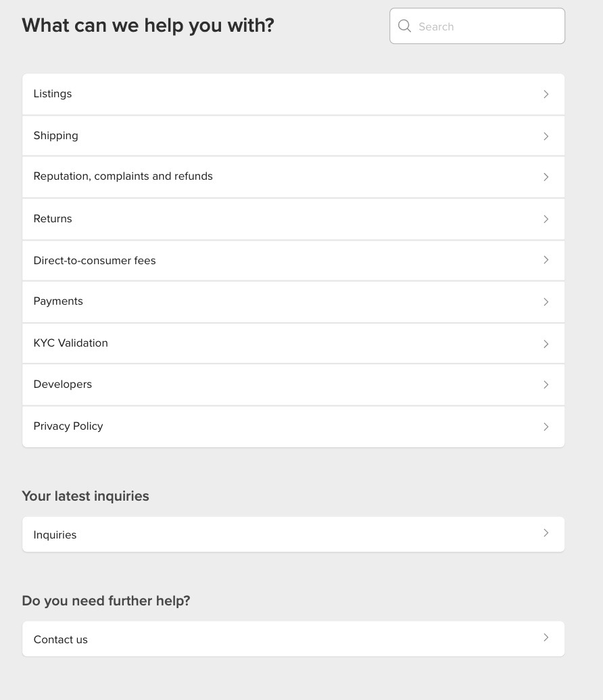Expand Listings using its chevron arrow

point(546,94)
